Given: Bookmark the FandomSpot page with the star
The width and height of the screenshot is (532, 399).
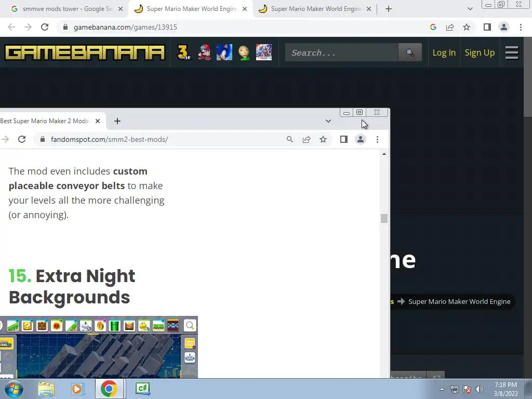Looking at the screenshot, I should tap(323, 139).
